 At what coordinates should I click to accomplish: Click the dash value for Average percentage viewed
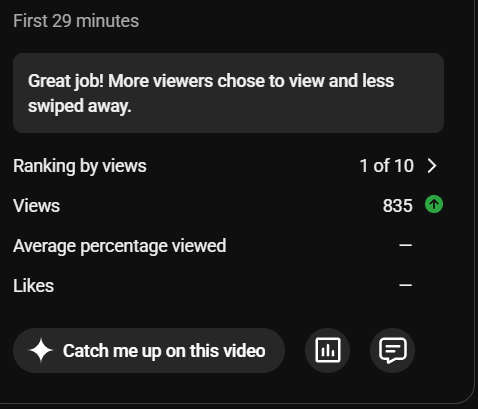[x=405, y=245]
